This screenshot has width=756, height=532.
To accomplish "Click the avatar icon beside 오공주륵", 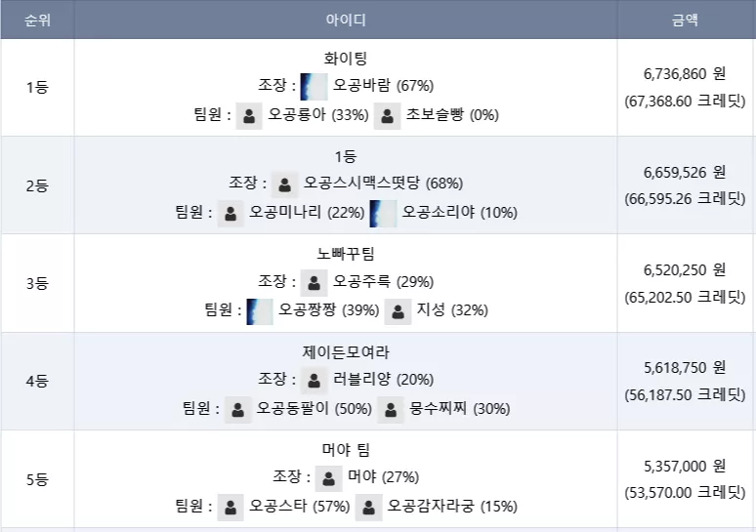I will pyautogui.click(x=314, y=282).
